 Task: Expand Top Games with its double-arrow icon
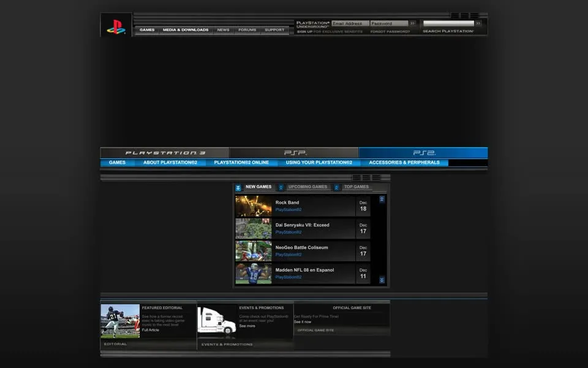point(337,188)
